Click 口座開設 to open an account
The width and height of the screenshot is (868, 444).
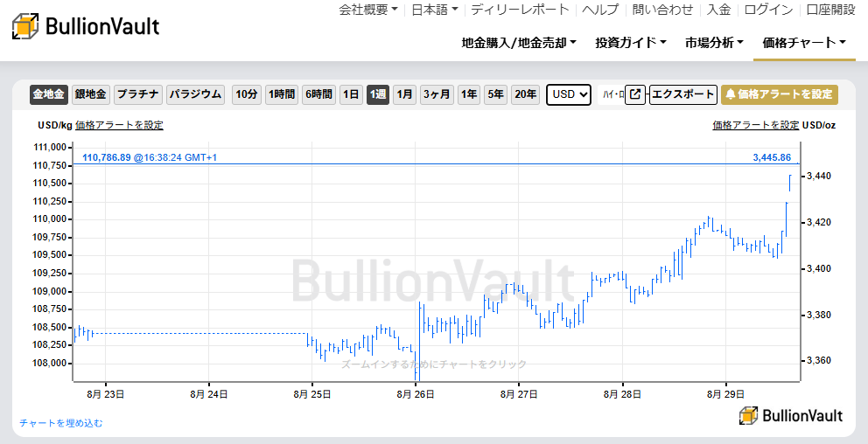(x=831, y=10)
